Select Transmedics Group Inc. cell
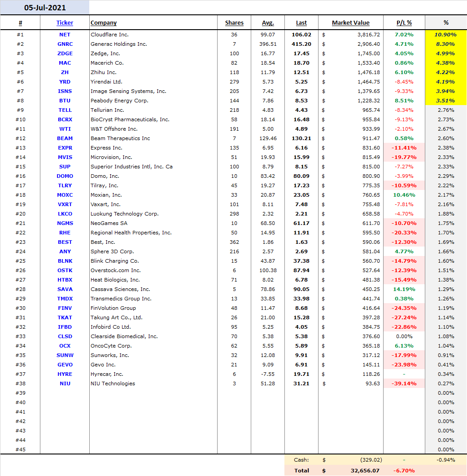The width and height of the screenshot is (467, 476). (153, 299)
